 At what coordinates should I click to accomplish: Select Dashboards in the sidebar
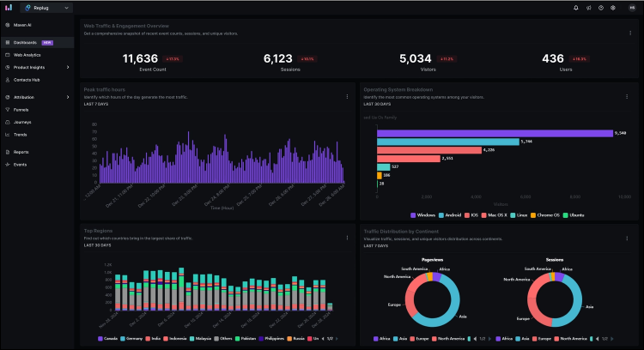(38, 43)
